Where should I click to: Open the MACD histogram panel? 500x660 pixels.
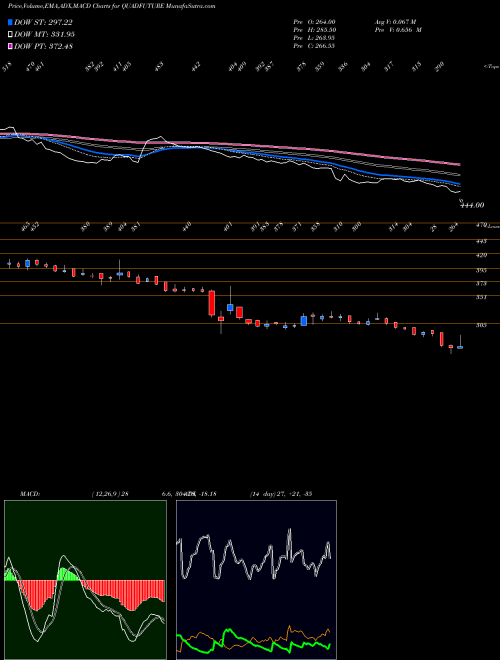click(85, 580)
